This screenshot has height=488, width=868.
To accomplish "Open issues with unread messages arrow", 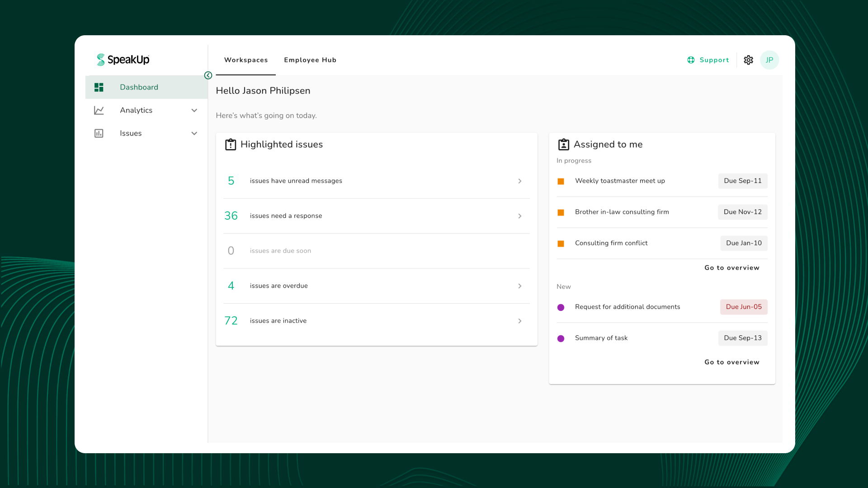I will tap(520, 181).
